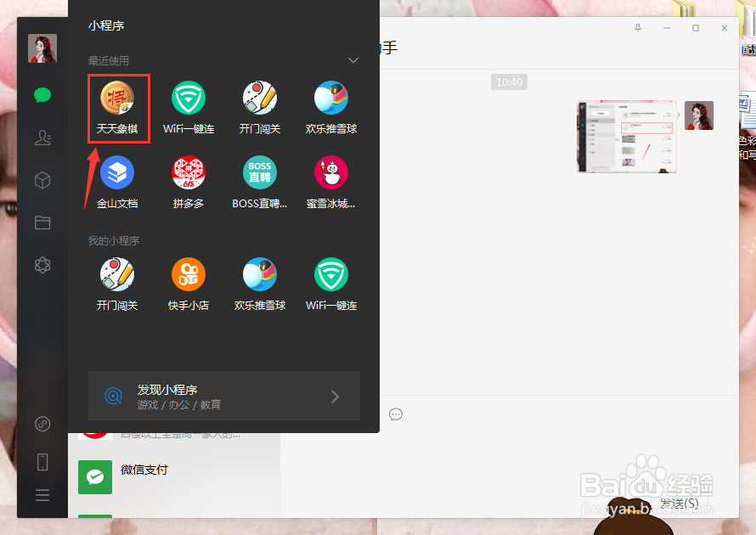Open the sent screenshot image in chat
Image resolution: width=756 pixels, height=535 pixels.
[x=627, y=137]
